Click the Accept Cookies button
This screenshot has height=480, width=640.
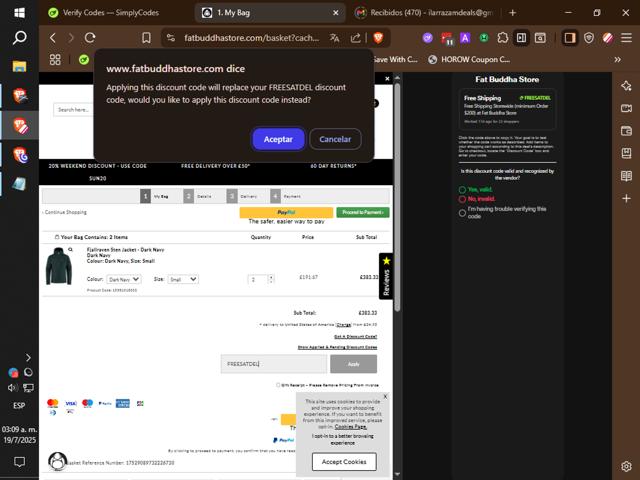click(x=344, y=462)
